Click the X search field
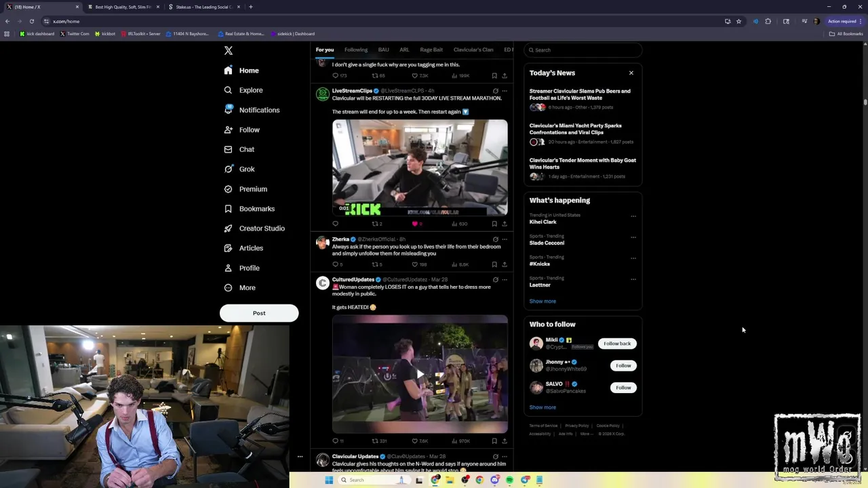Screen dimensions: 868x488 (x=583, y=50)
